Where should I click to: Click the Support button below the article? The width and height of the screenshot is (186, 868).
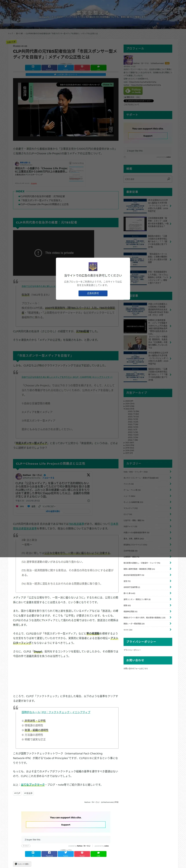[66, 825]
